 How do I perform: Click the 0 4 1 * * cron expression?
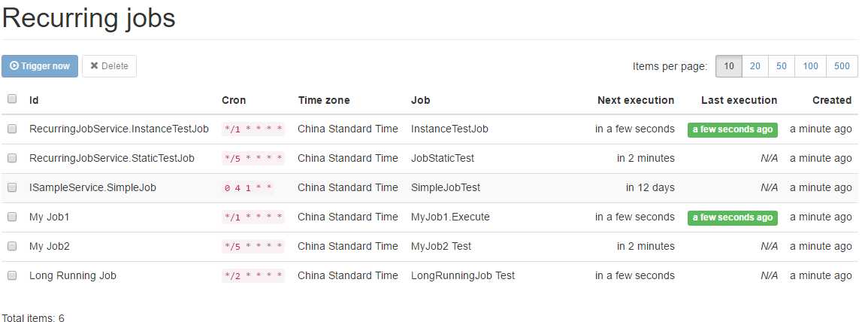pyautogui.click(x=247, y=188)
